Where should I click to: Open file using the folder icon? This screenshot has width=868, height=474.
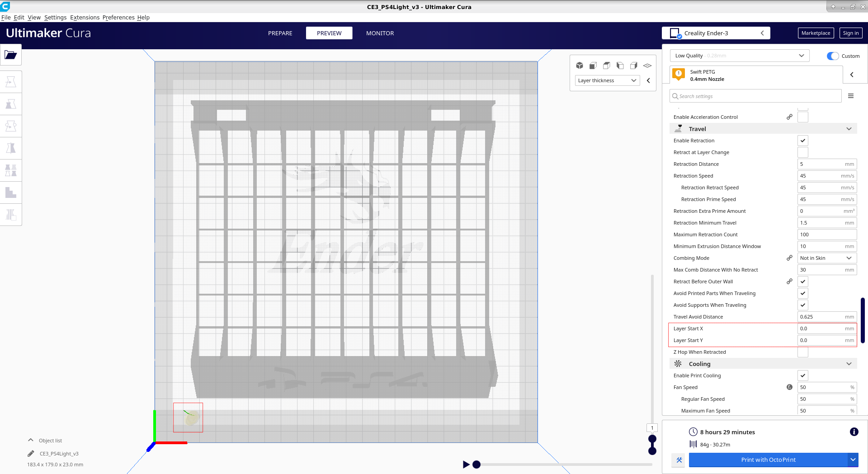[x=11, y=55]
